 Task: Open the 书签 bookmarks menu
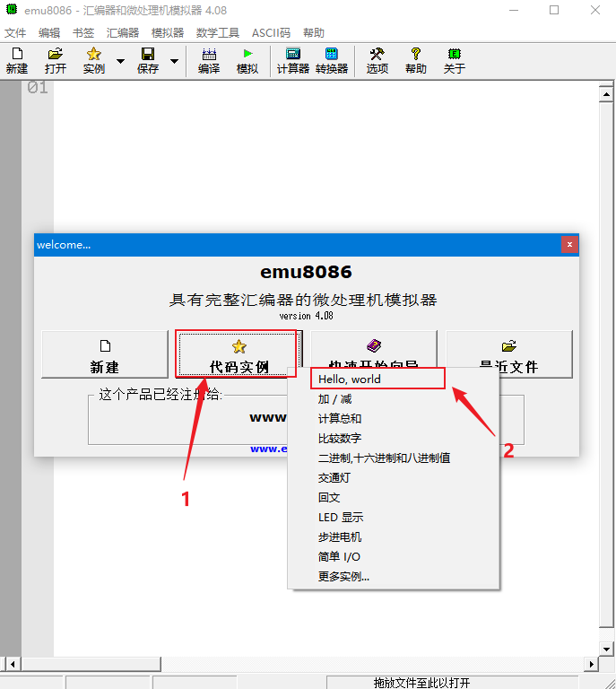coord(83,33)
